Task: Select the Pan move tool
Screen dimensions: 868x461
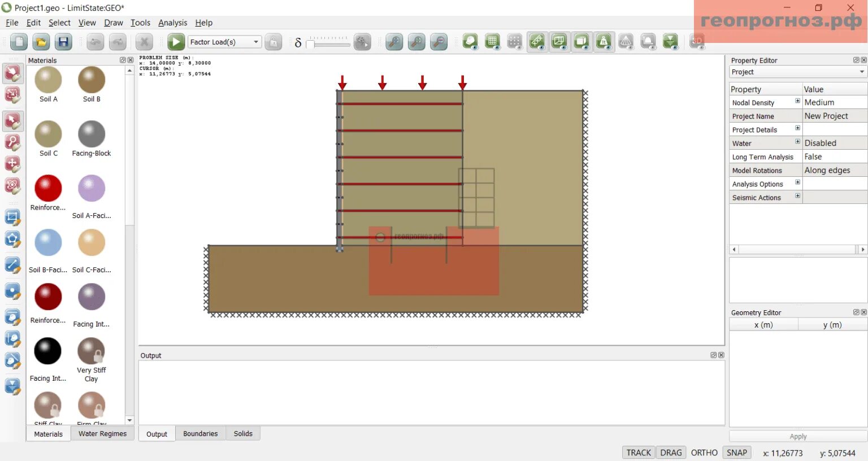Action: tap(12, 164)
